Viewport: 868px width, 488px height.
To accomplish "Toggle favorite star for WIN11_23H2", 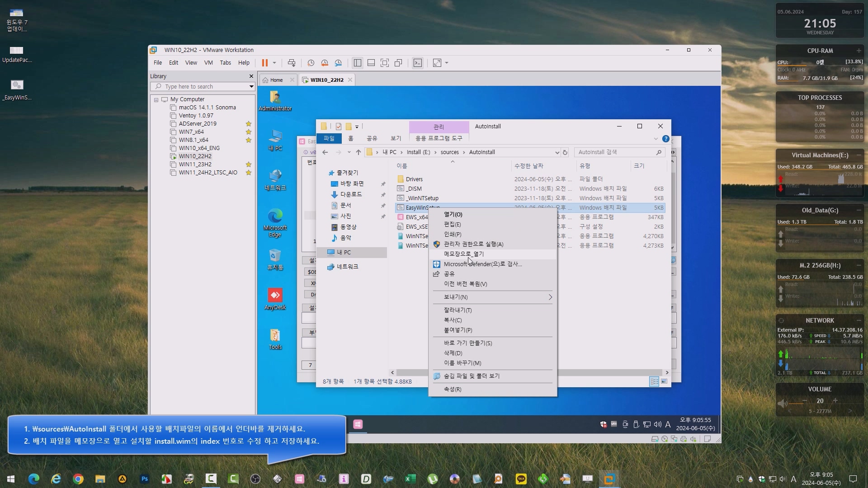I will point(249,164).
